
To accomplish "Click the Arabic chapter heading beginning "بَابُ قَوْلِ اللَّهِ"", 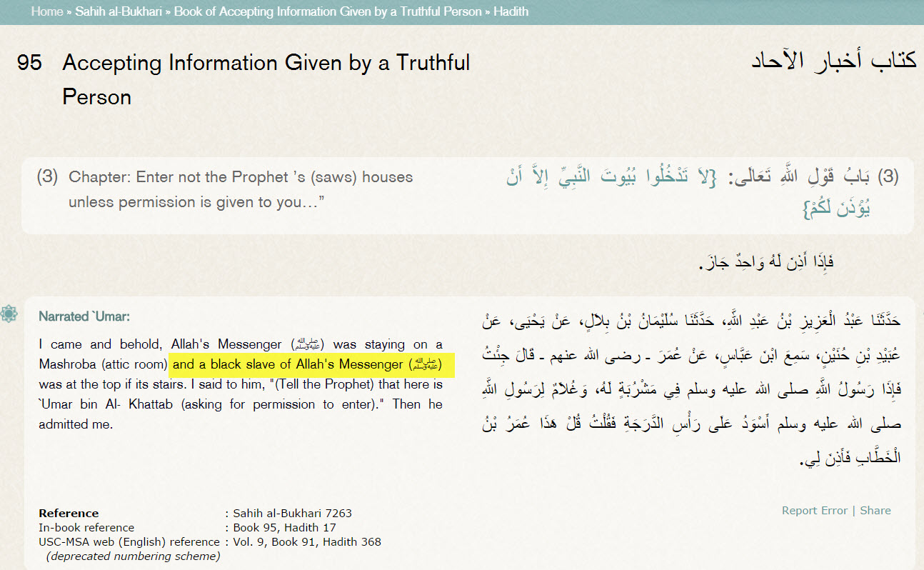I will [x=703, y=191].
